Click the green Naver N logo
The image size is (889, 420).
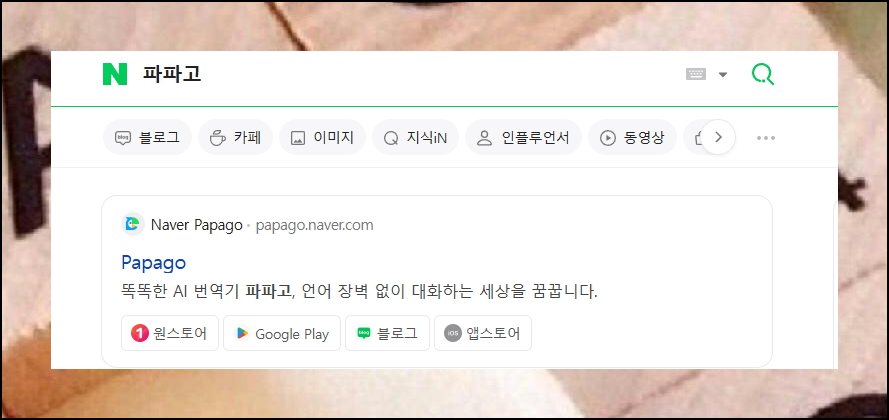(115, 74)
